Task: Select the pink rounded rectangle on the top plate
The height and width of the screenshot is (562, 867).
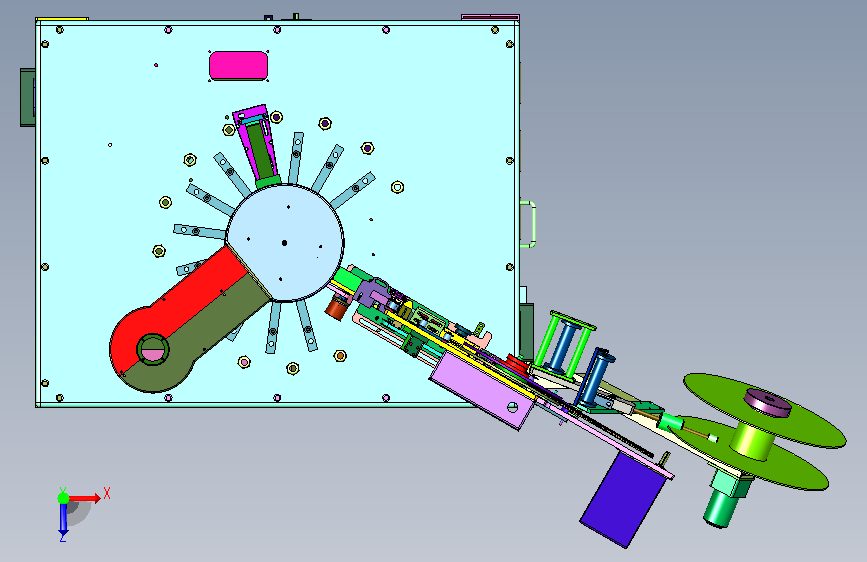Action: click(x=238, y=65)
